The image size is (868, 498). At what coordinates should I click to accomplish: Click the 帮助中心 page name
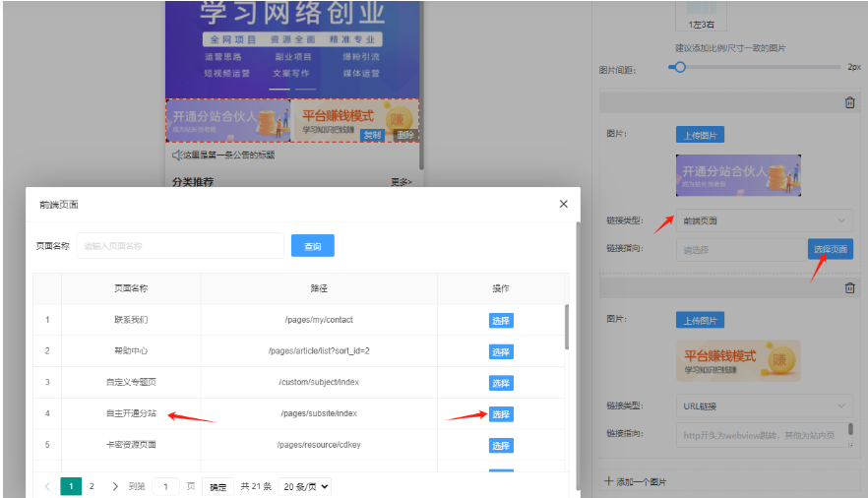tap(131, 350)
